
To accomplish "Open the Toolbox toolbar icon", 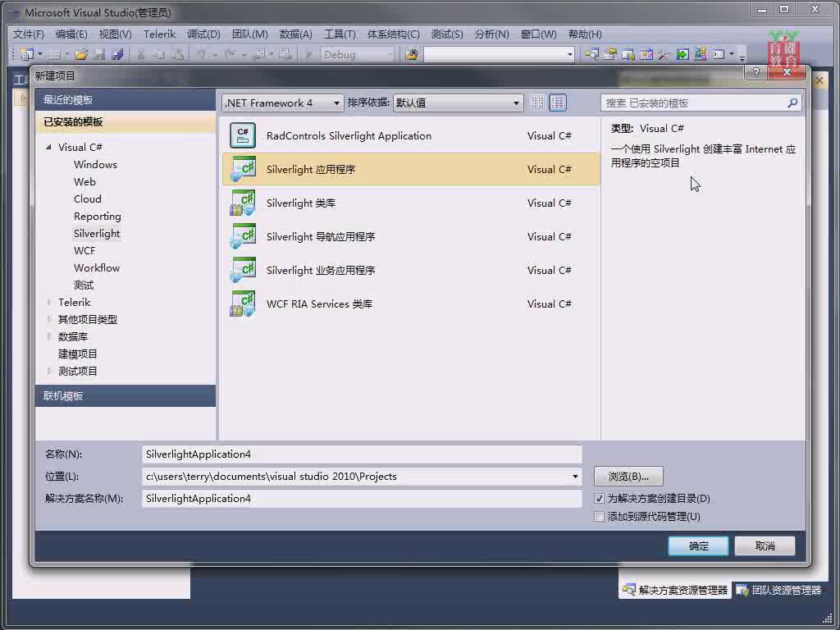I will click(x=664, y=54).
